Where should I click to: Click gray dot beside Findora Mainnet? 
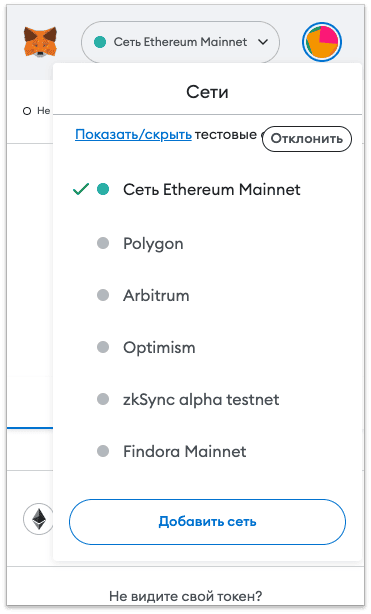pyautogui.click(x=103, y=451)
